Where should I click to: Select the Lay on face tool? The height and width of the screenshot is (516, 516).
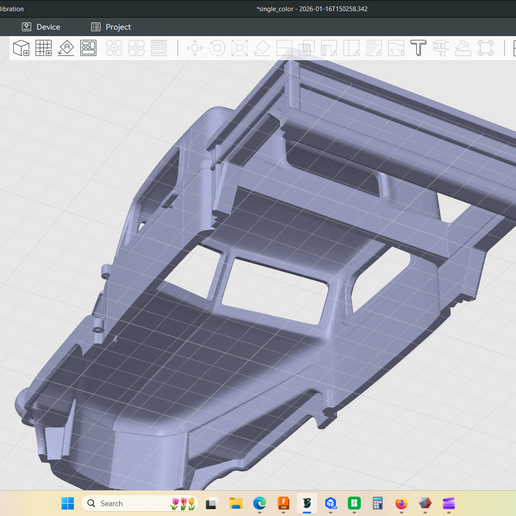(x=262, y=48)
